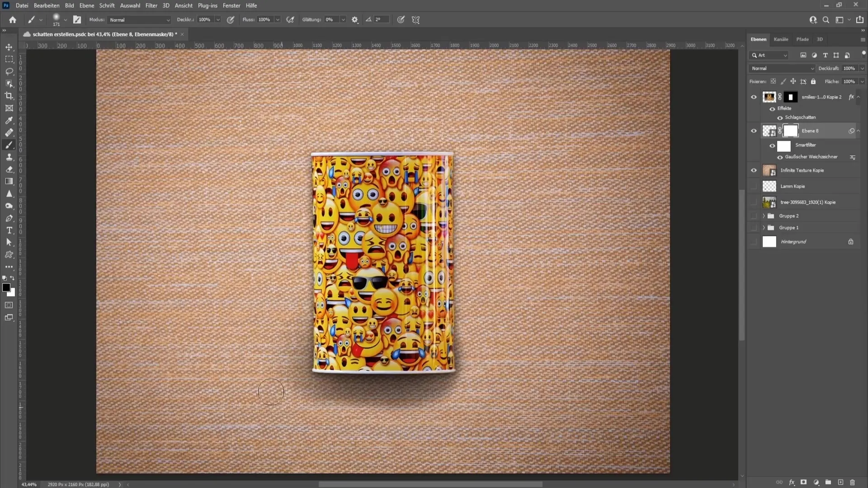Select the Healing Brush tool

[x=9, y=132]
